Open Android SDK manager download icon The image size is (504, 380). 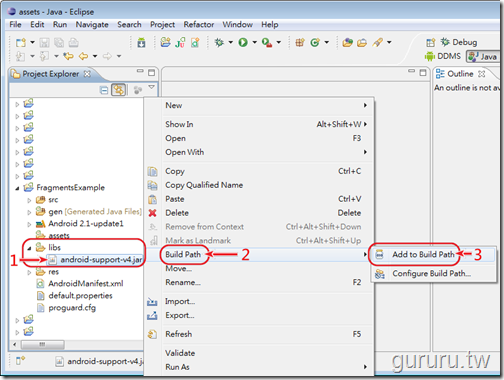(x=141, y=43)
